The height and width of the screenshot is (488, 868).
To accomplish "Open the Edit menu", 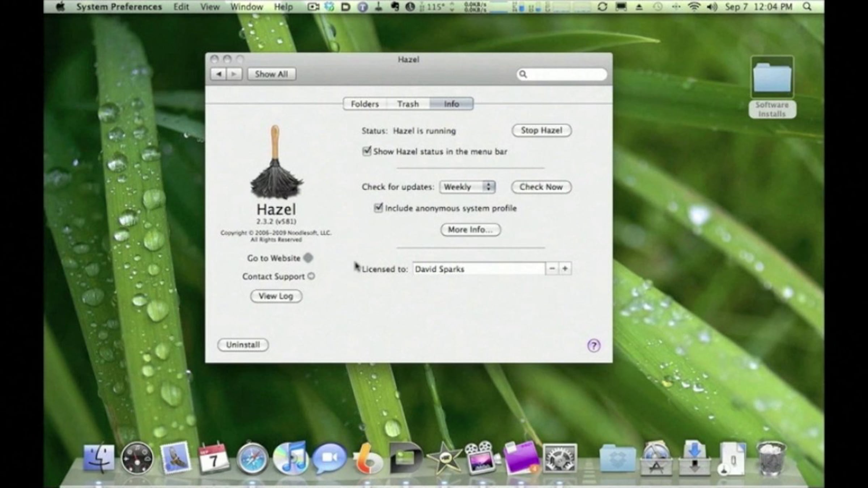I will pos(181,7).
